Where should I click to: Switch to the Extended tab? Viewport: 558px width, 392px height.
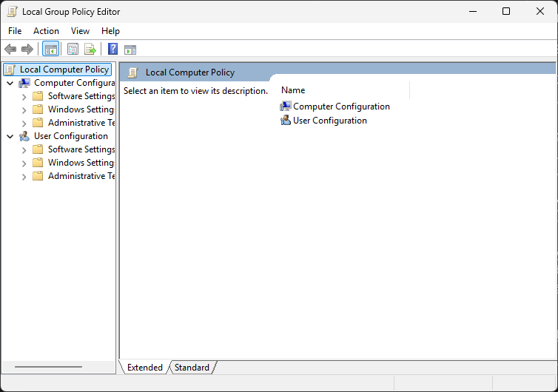144,368
